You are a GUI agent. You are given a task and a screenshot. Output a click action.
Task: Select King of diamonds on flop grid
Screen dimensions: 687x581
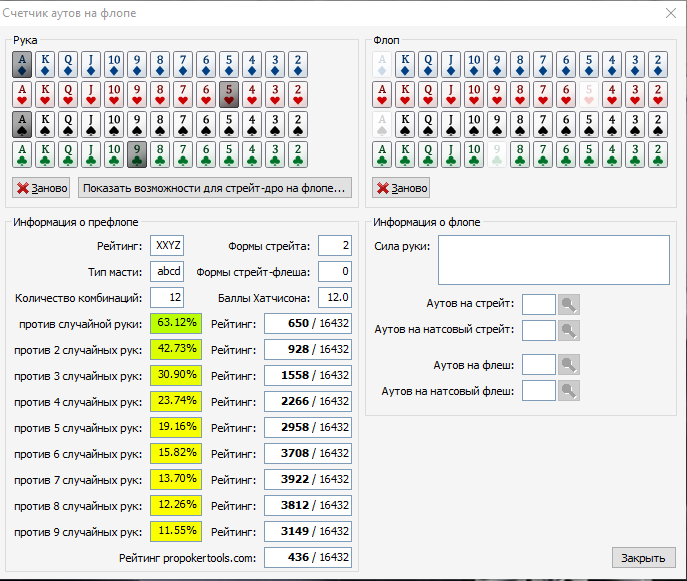pyautogui.click(x=405, y=64)
